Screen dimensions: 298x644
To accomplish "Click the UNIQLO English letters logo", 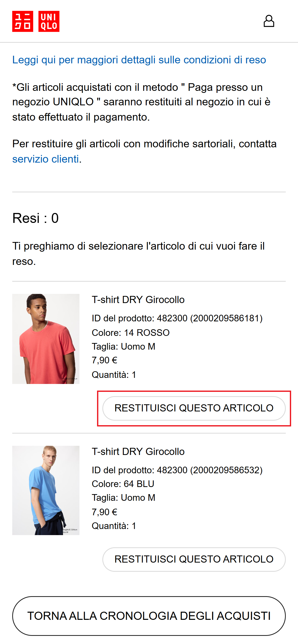I will [49, 21].
